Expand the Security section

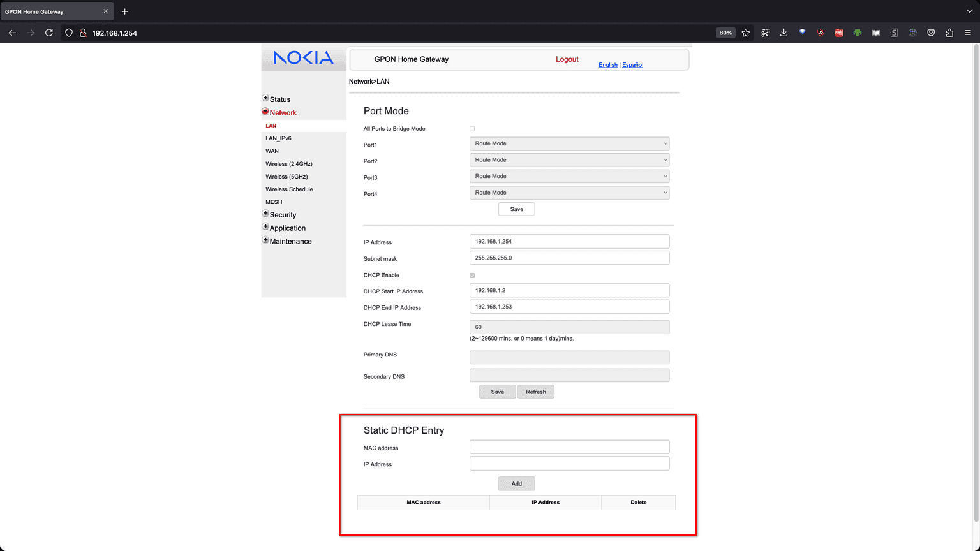click(283, 215)
